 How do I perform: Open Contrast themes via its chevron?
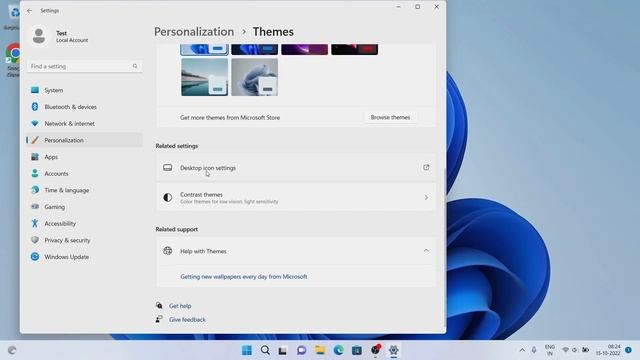(426, 198)
